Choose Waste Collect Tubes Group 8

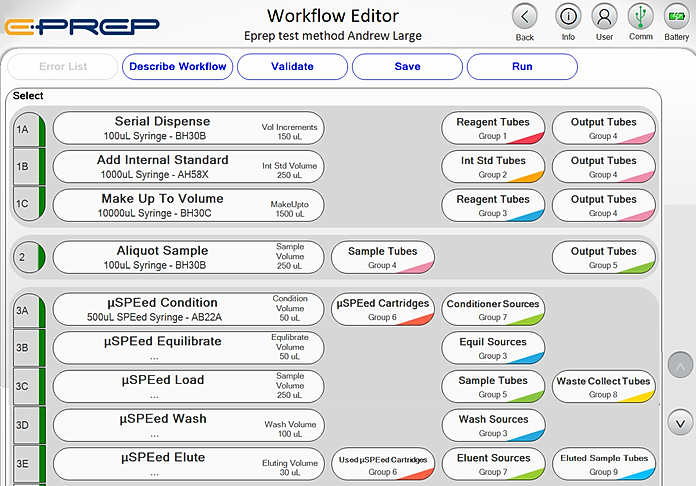(603, 387)
